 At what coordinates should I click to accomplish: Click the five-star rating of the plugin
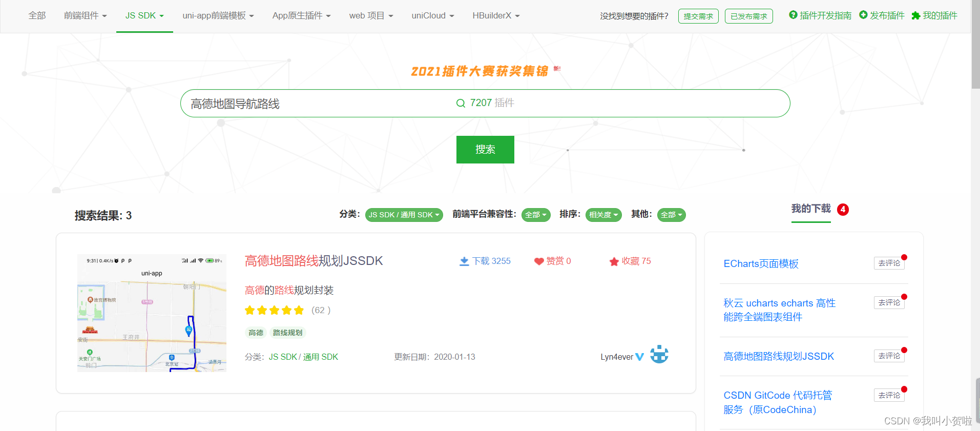(274, 310)
